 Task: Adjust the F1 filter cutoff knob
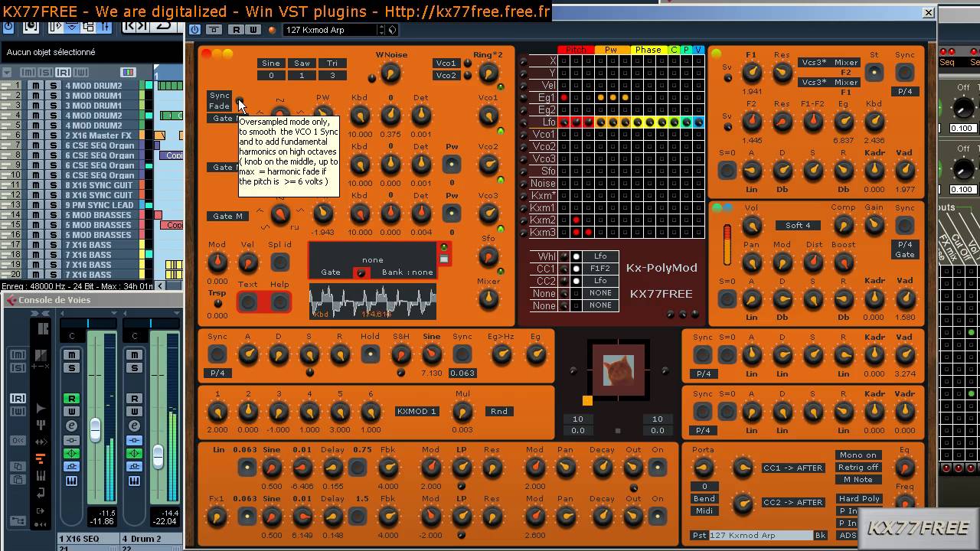pyautogui.click(x=752, y=73)
